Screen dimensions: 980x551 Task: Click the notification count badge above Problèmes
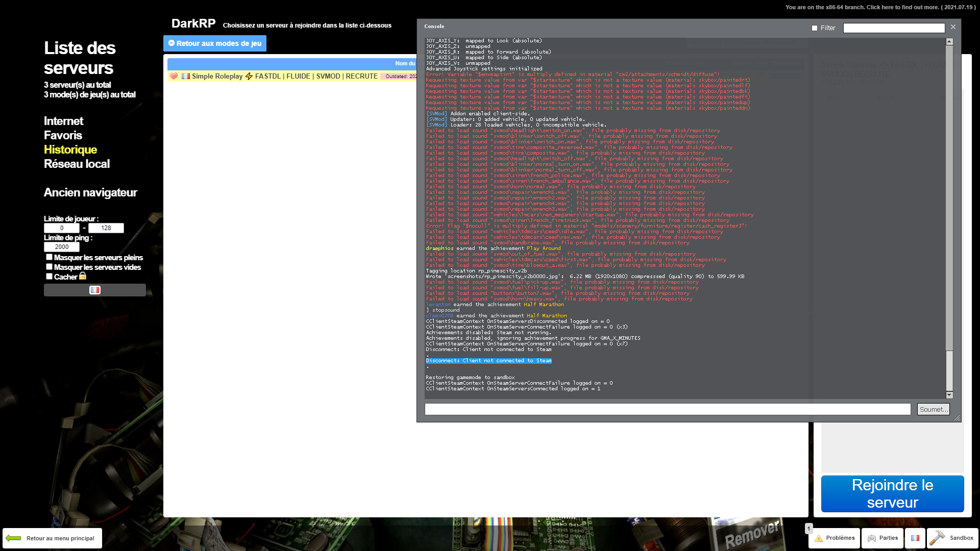pyautogui.click(x=808, y=529)
